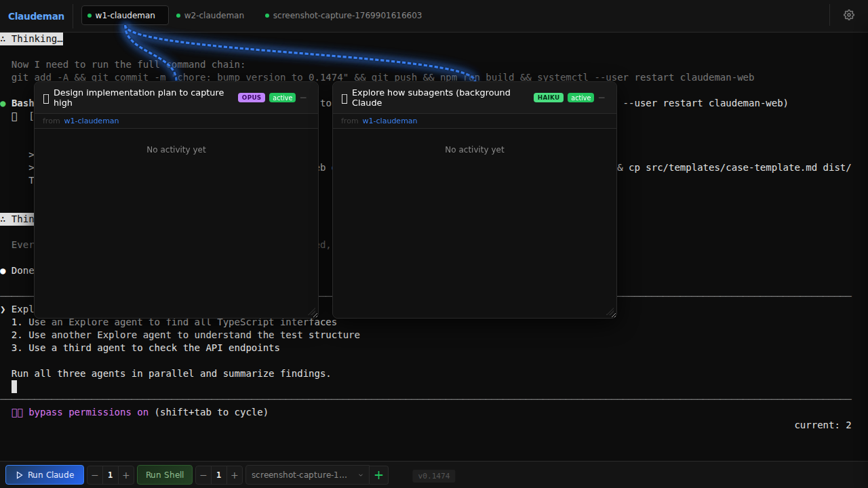The image size is (868, 488).
Task: Click the Run Claude count field
Action: (x=111, y=475)
